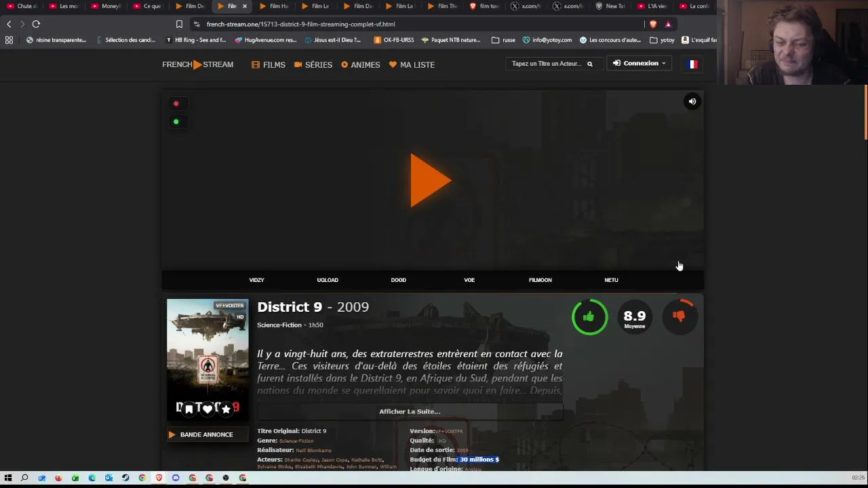Play the District 9 video
The image size is (868, 488).
pyautogui.click(x=431, y=180)
